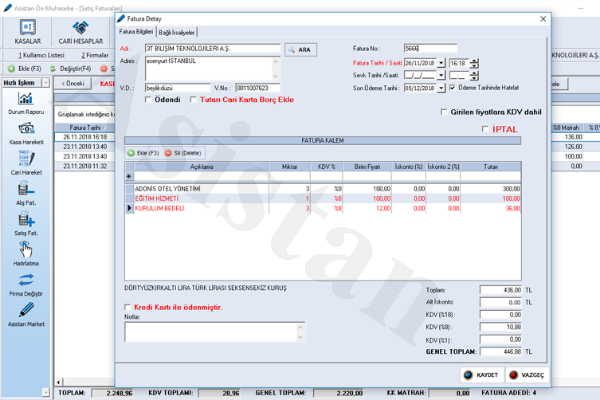Toggle the Ödendi checkbox
The width and height of the screenshot is (600, 400).
point(148,100)
